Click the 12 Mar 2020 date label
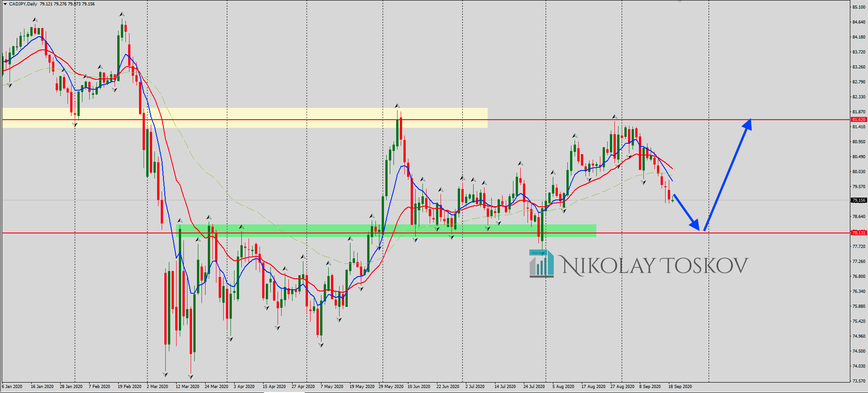The image size is (868, 393). [187, 387]
